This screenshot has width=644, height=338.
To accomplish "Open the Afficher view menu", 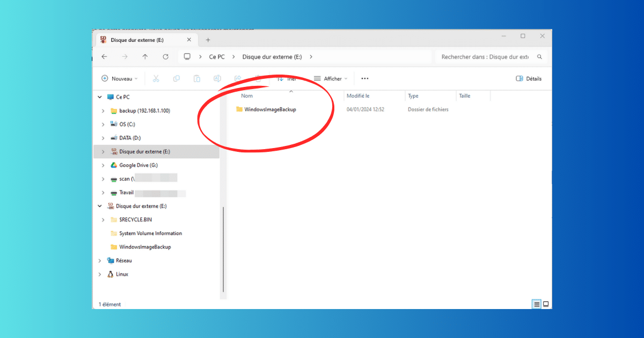I will [331, 79].
